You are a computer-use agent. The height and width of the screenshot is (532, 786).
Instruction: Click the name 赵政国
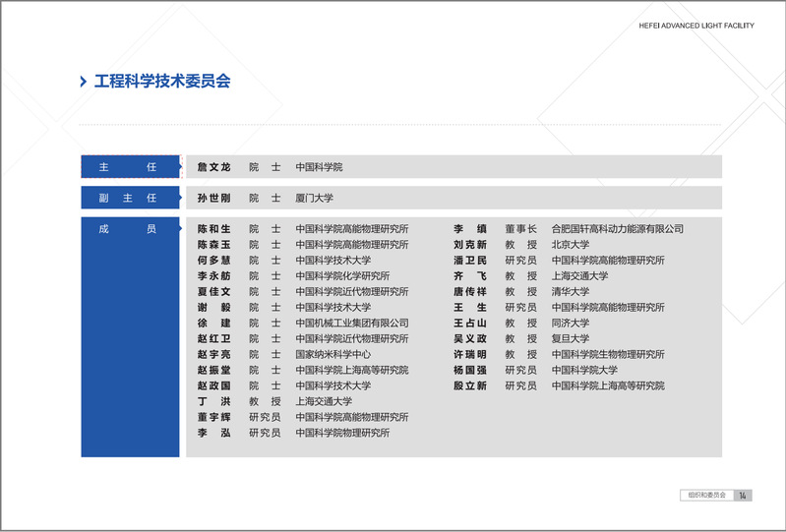pos(214,385)
